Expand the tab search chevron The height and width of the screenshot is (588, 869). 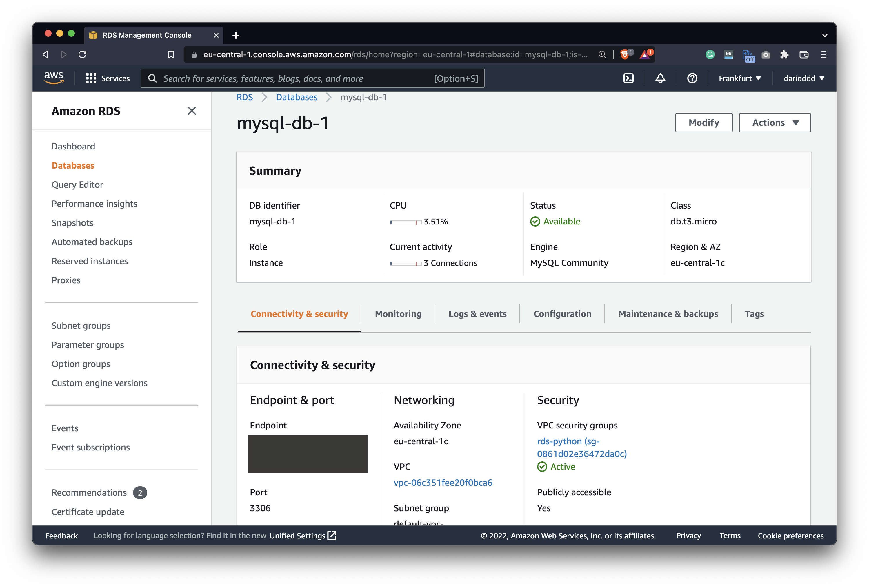coord(824,35)
